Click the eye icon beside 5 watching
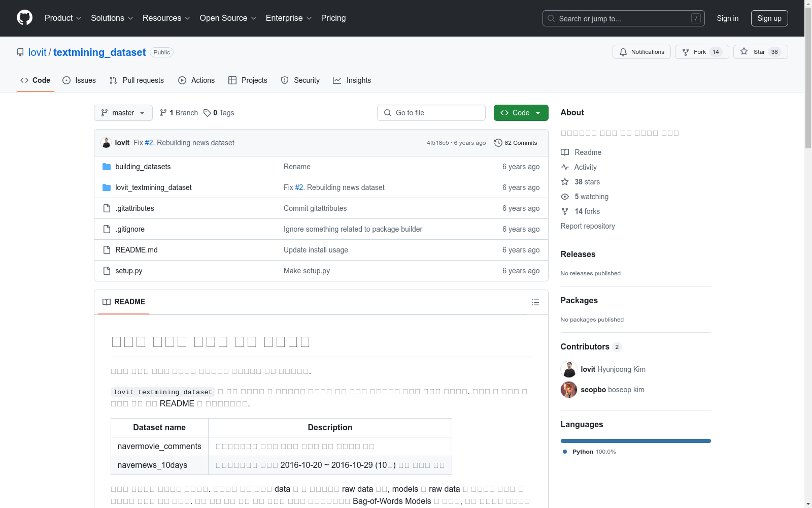The height and width of the screenshot is (508, 812). click(x=565, y=197)
